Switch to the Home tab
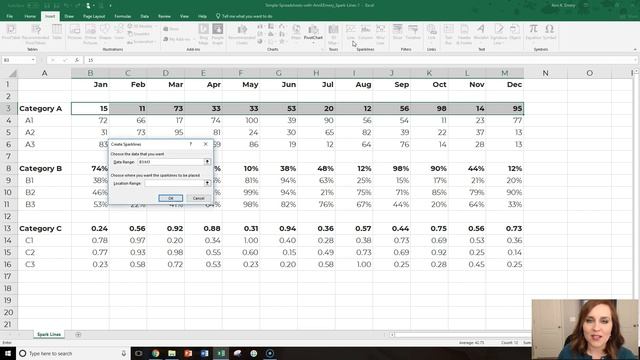 pyautogui.click(x=30, y=16)
